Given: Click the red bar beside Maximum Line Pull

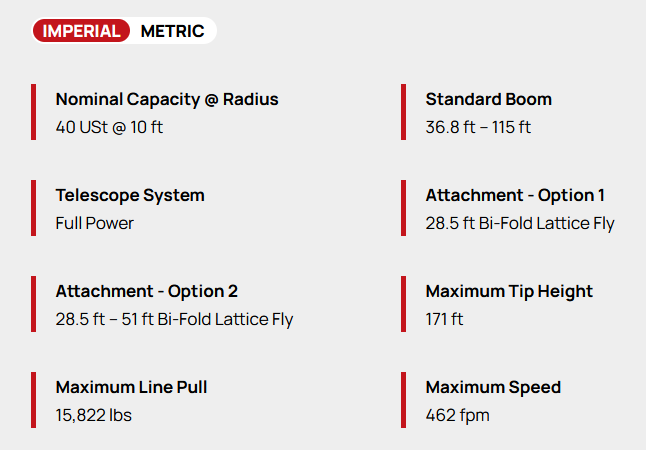Looking at the screenshot, I should (33, 400).
